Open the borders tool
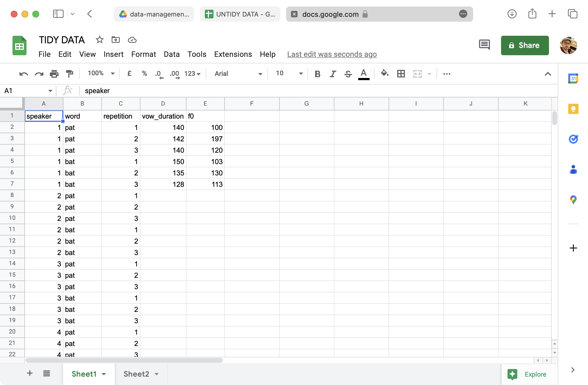Image resolution: width=588 pixels, height=385 pixels. (401, 74)
